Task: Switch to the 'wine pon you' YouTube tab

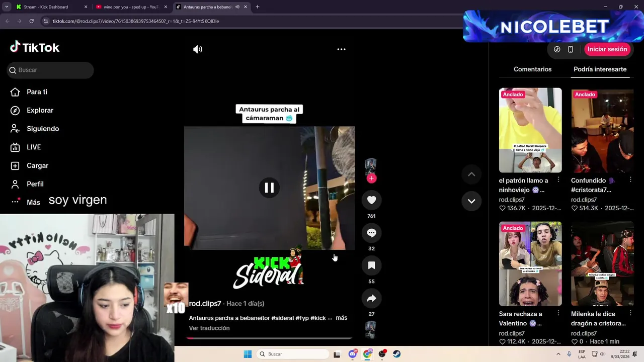Action: pos(131,7)
